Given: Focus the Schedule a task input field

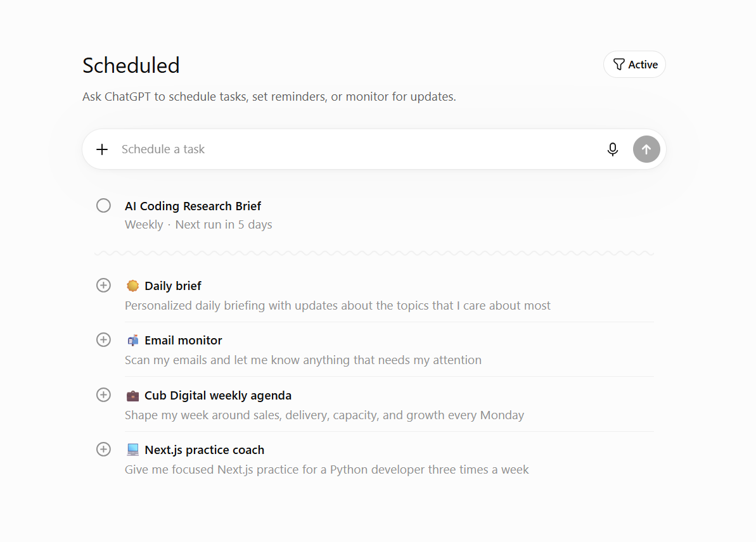Looking at the screenshot, I should point(357,149).
